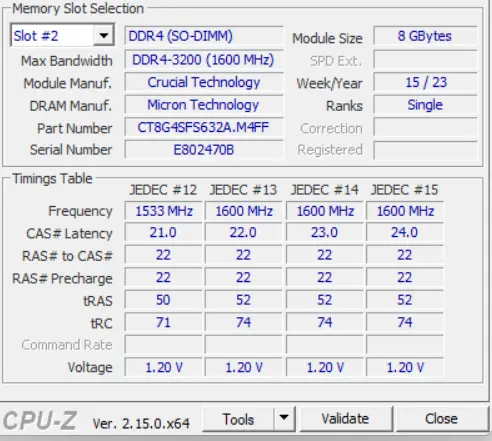The width and height of the screenshot is (492, 441).
Task: Click the CAS# Latency 24.0 cell
Action: coord(405,233)
